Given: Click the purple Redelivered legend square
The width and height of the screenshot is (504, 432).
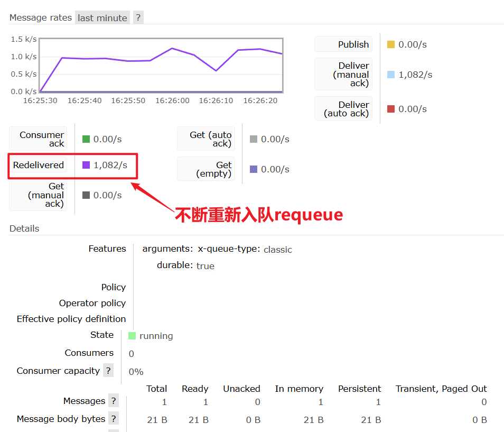Looking at the screenshot, I should click(x=86, y=165).
